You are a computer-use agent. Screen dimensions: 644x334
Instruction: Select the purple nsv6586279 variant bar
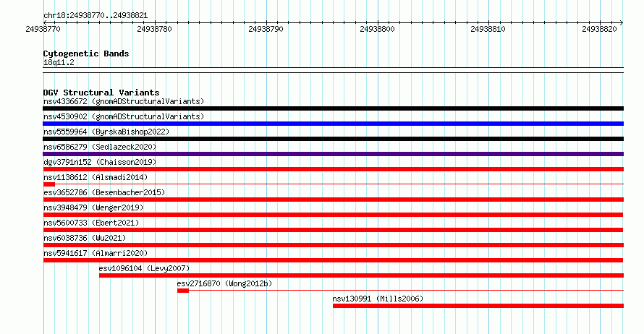[x=333, y=154]
